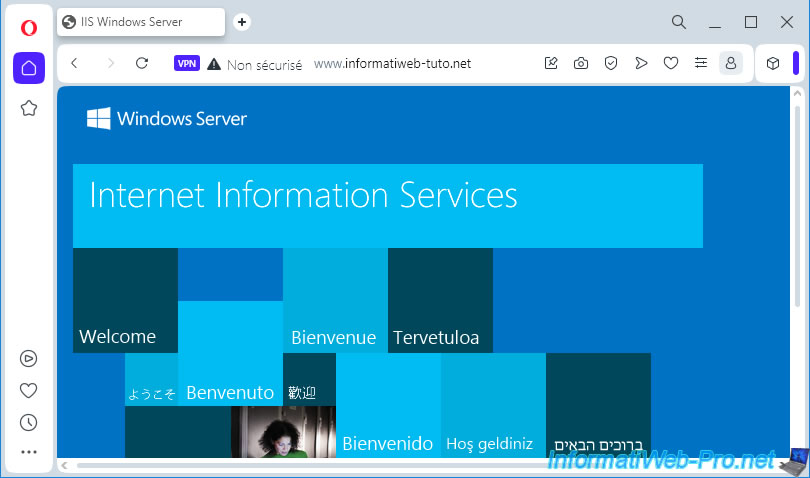Screen dimensions: 810x478
Task: Click the woman photo thumbnail
Action: 283,432
